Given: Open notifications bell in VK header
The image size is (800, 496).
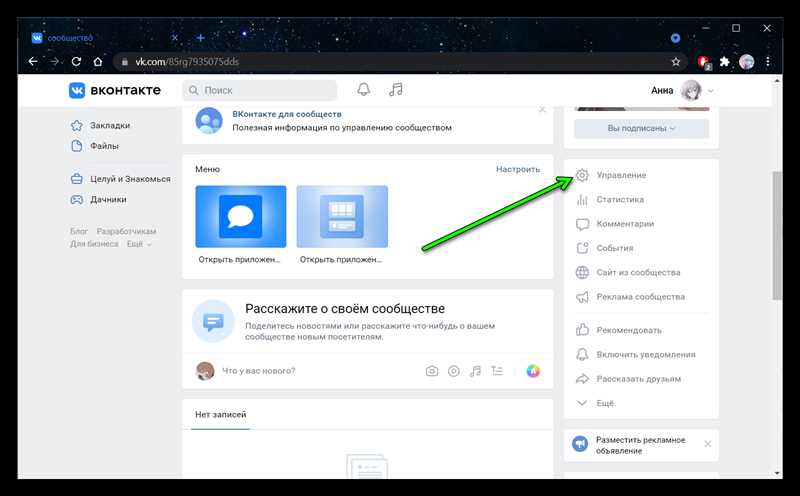Looking at the screenshot, I should tap(363, 90).
